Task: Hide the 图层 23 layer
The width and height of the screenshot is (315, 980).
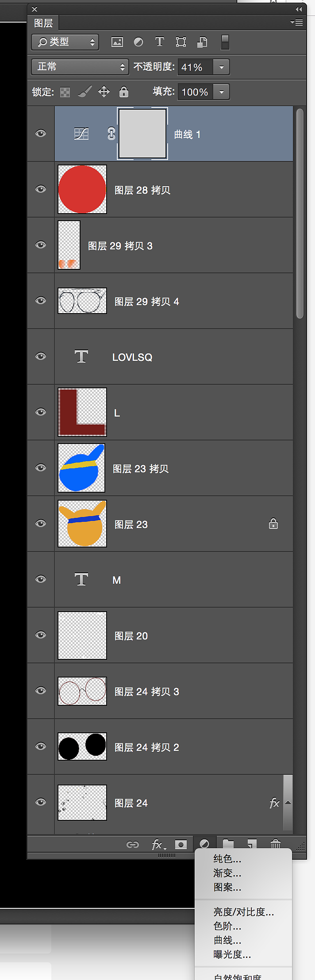Action: click(x=41, y=524)
